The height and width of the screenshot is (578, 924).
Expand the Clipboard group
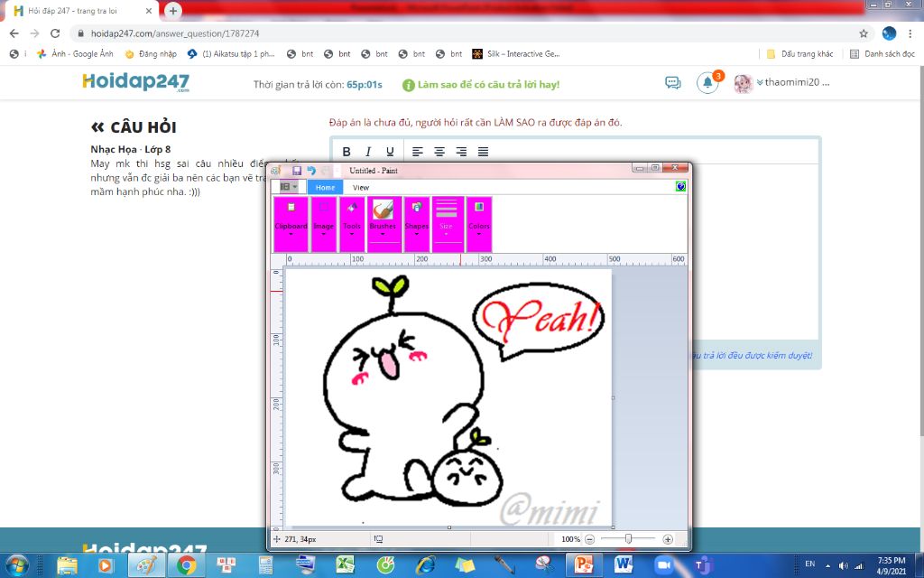tap(291, 224)
